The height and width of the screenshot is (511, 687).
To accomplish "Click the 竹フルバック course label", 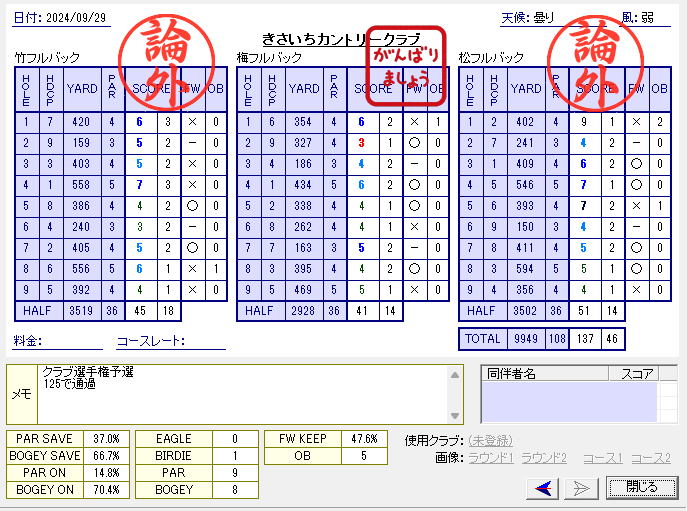I will click(x=47, y=57).
